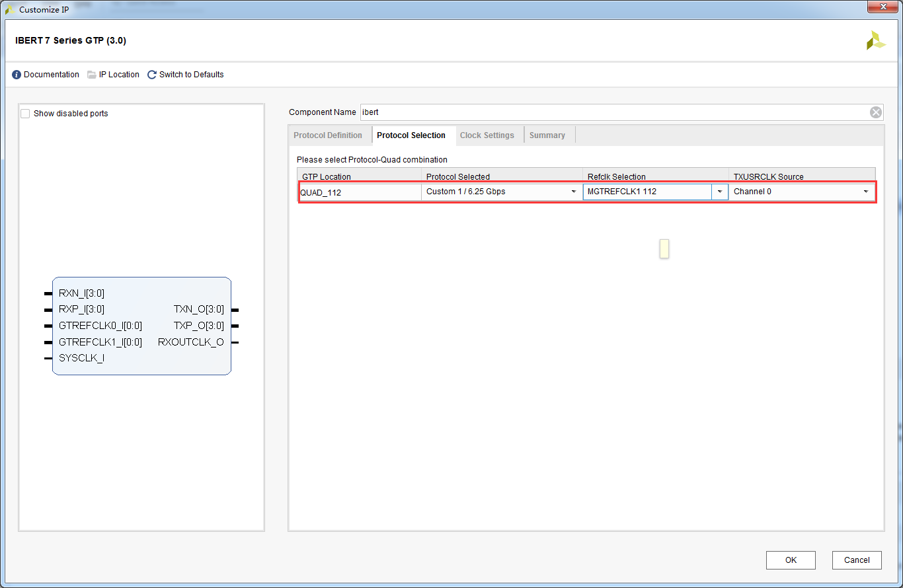903x588 pixels.
Task: Select the GTREFCLK1_I[0:0] port label
Action: click(100, 342)
